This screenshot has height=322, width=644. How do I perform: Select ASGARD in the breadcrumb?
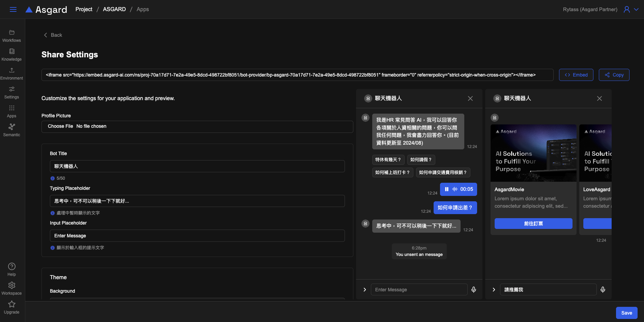coord(114,9)
